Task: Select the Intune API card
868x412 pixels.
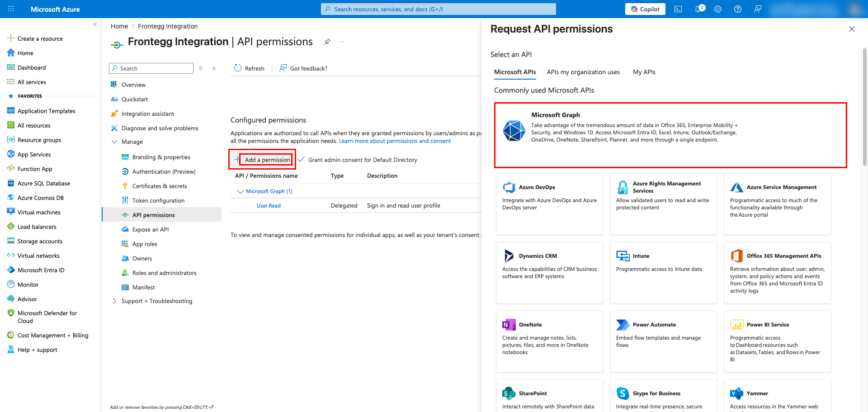Action: point(664,273)
